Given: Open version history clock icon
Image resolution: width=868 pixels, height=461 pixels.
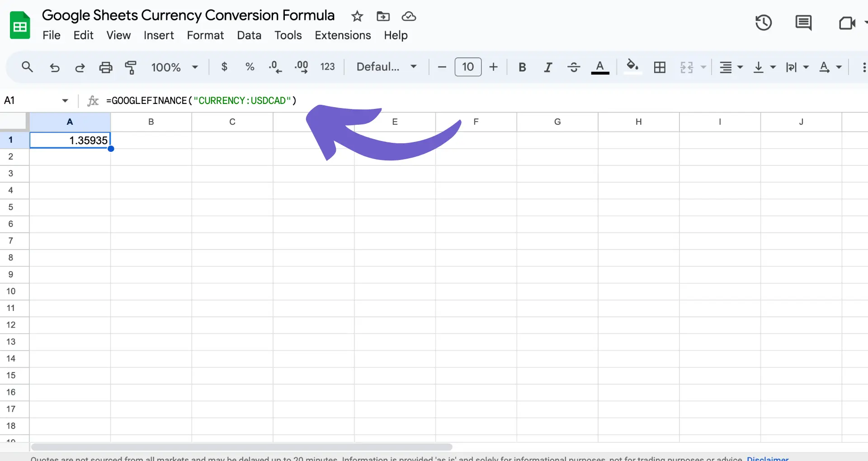Looking at the screenshot, I should (764, 23).
